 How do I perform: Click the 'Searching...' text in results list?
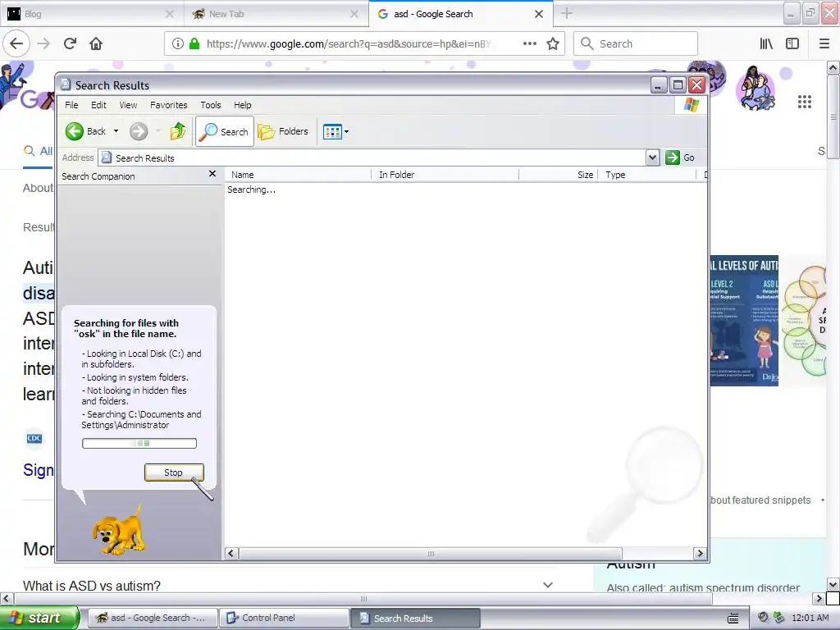[x=251, y=189]
